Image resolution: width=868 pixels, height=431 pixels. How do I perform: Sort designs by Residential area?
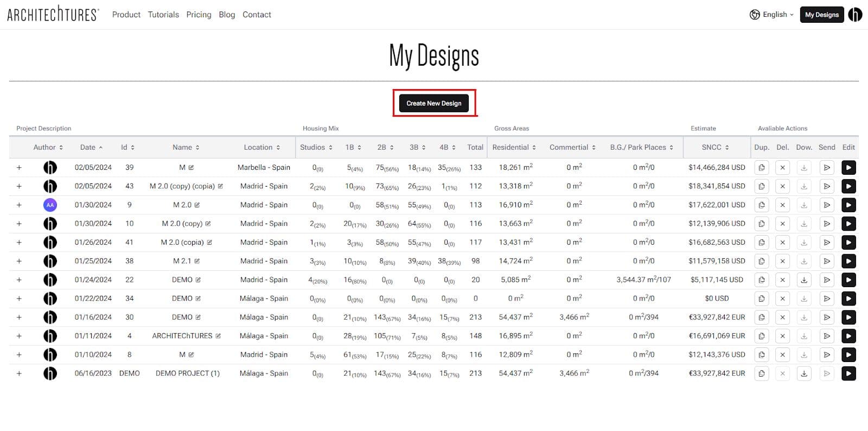point(514,147)
